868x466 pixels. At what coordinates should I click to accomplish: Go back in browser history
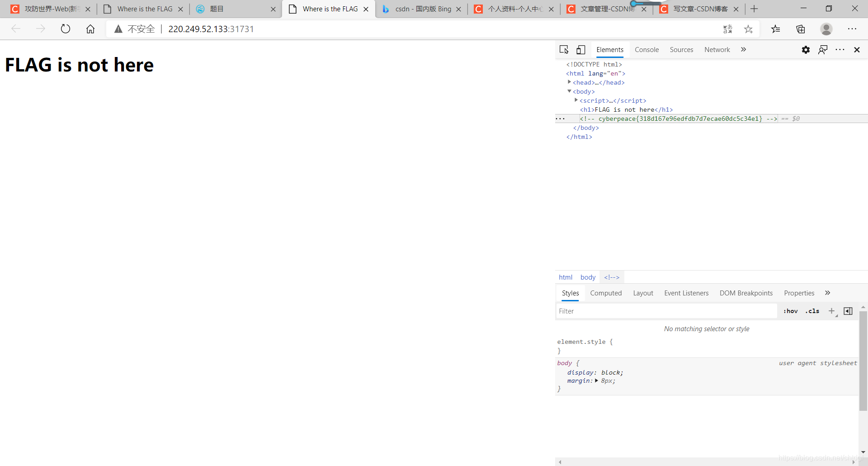tap(16, 29)
